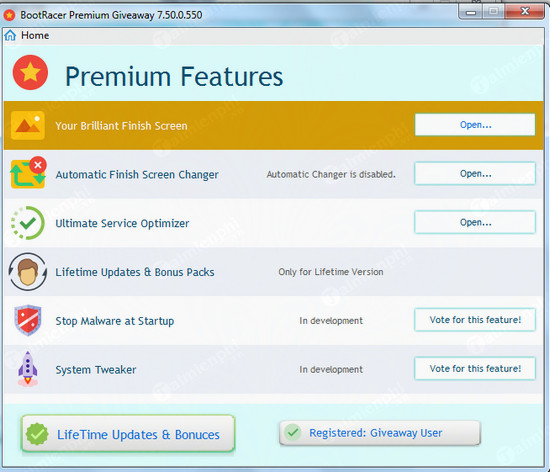The width and height of the screenshot is (550, 472).
Task: Click the red star Premium Features icon
Action: (x=30, y=72)
